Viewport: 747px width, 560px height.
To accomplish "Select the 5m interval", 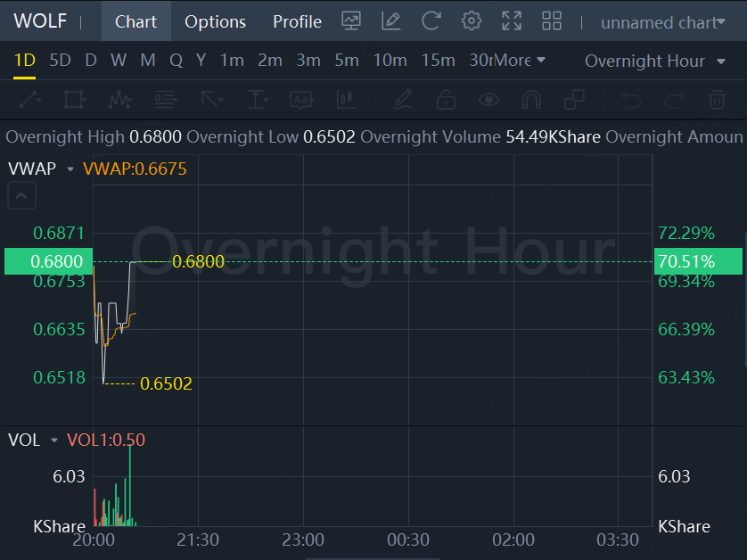I will click(x=347, y=61).
